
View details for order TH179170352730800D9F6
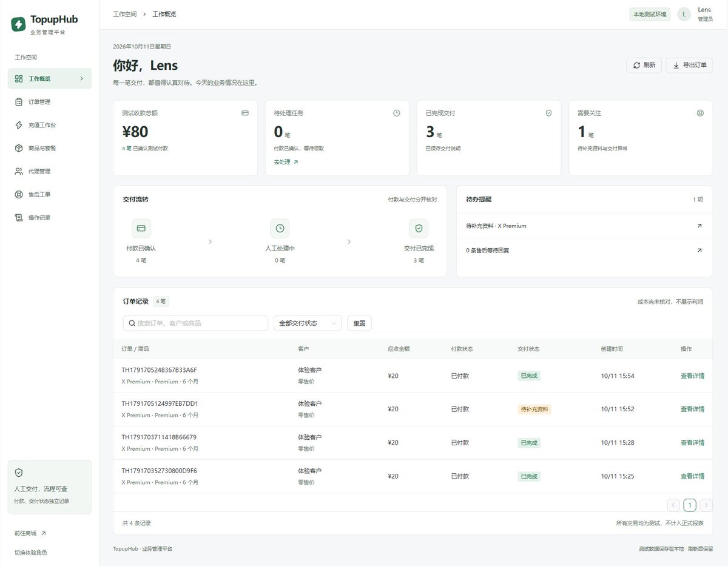tap(692, 476)
